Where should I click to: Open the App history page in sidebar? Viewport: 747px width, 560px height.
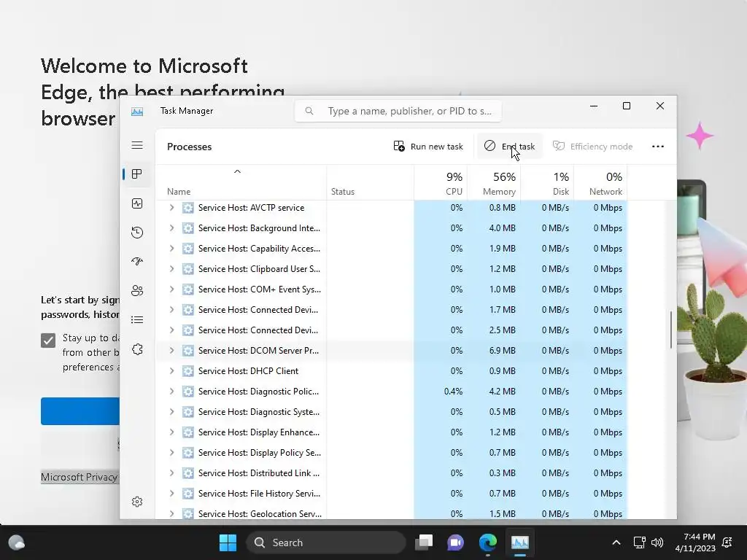[137, 233]
